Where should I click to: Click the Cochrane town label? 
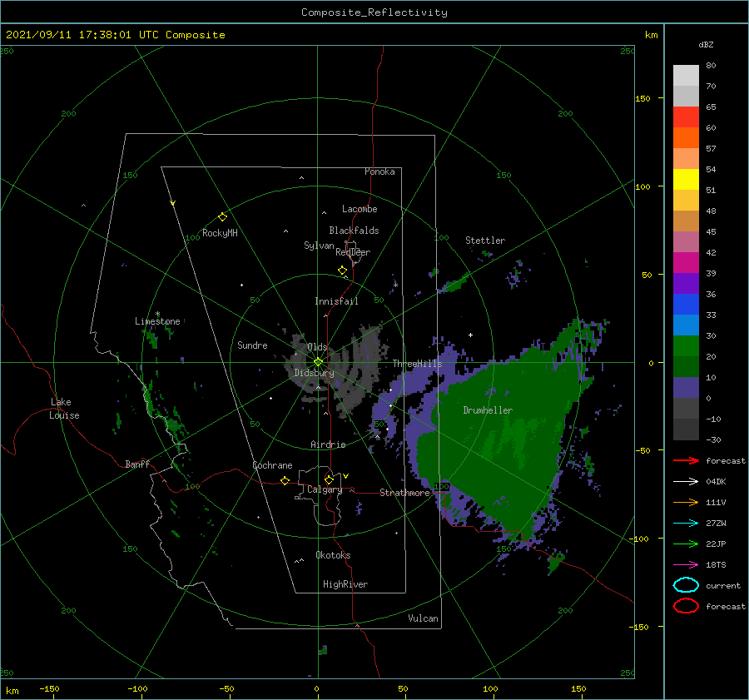point(272,465)
